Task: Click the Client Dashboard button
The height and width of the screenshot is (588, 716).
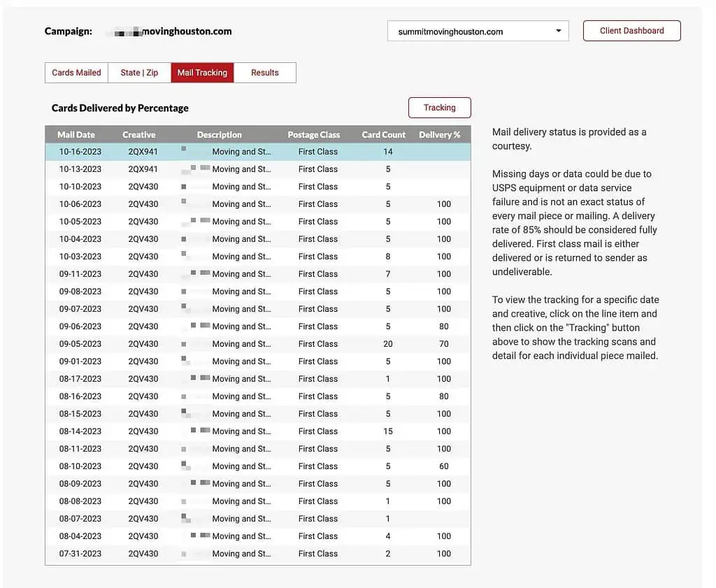Action: point(631,31)
